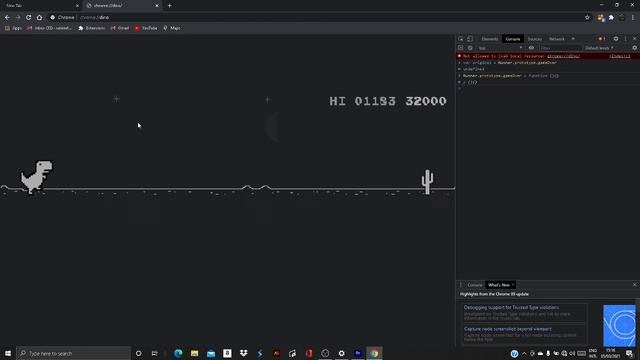
Task: Click the T-Rex dinosaur in the game
Action: (37, 177)
